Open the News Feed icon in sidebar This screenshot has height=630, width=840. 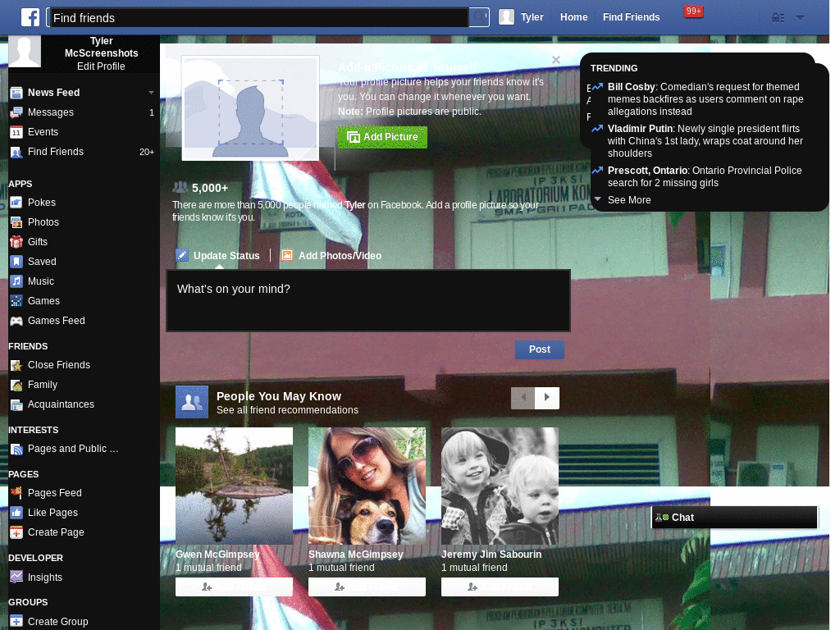16,93
